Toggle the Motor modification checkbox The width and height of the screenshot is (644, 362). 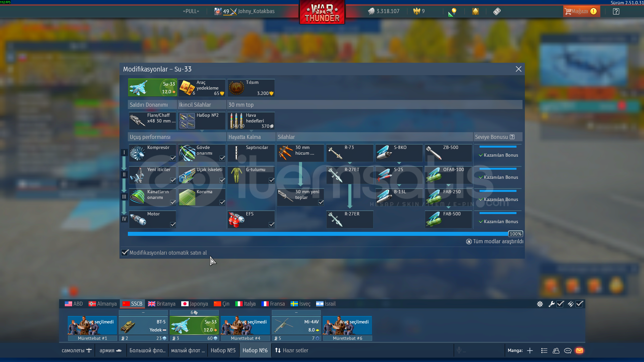(173, 224)
